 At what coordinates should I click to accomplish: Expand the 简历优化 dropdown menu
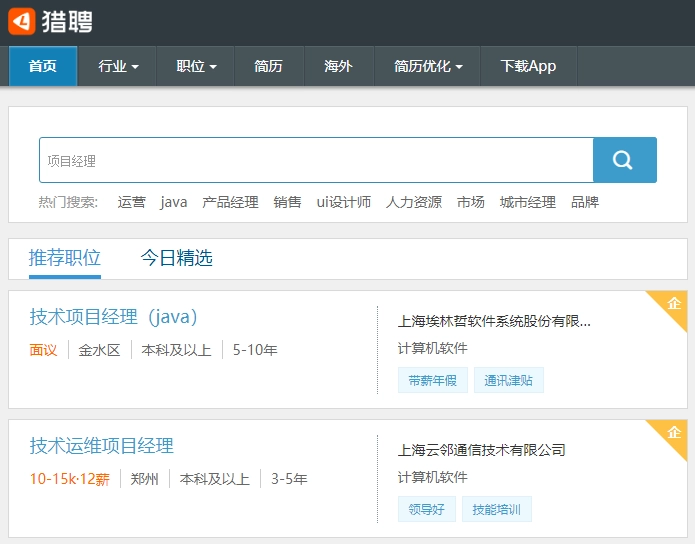tap(428, 66)
